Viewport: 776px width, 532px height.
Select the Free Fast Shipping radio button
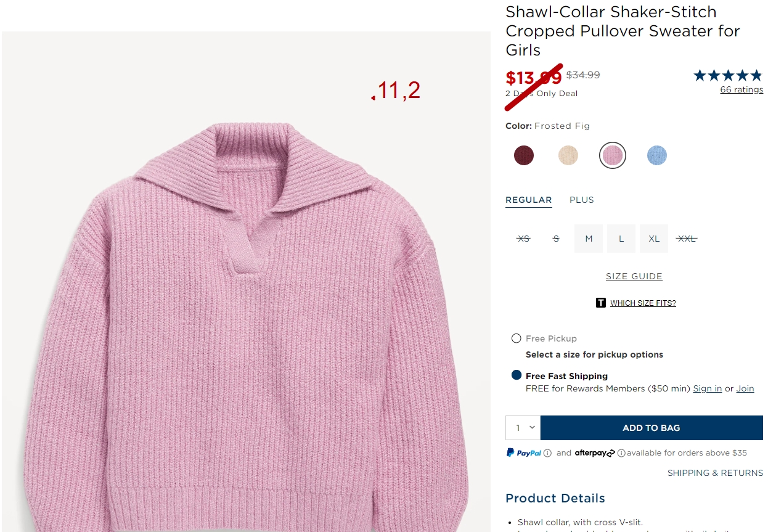(517, 375)
